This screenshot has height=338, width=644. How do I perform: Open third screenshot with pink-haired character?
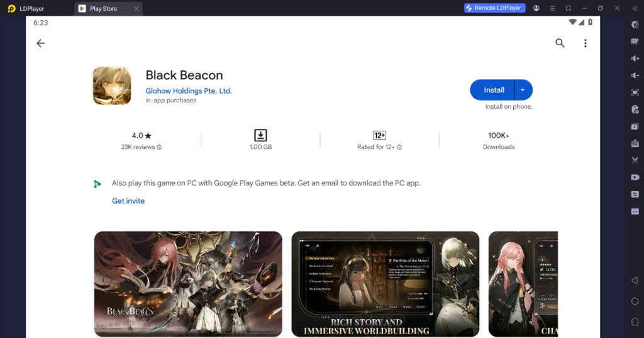coord(523,284)
